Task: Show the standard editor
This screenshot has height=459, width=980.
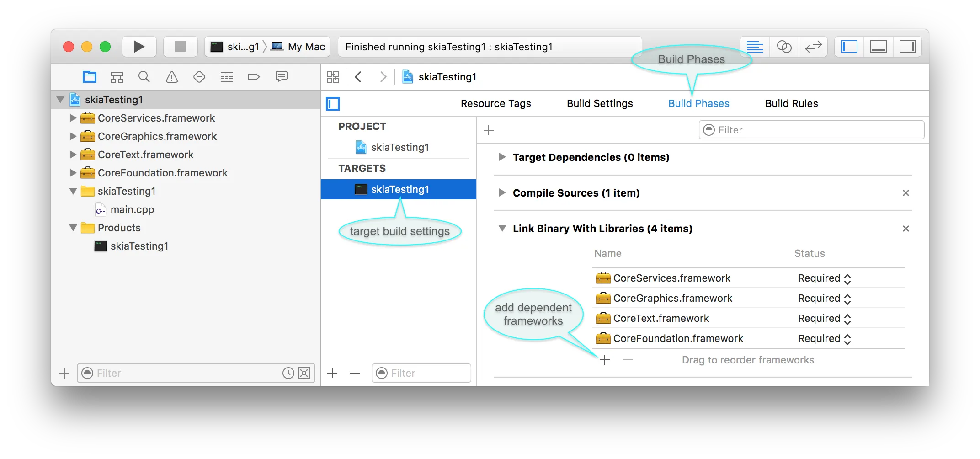Action: click(x=755, y=47)
